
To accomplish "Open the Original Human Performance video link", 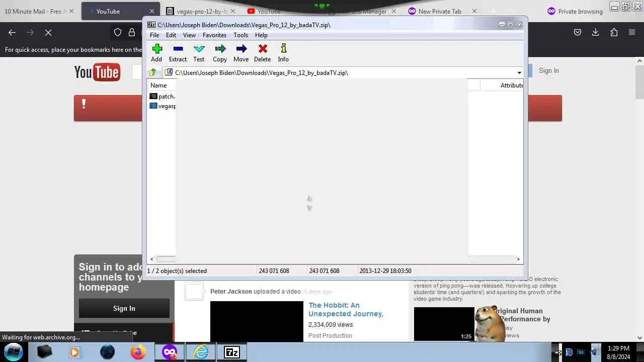I will coord(522,315).
